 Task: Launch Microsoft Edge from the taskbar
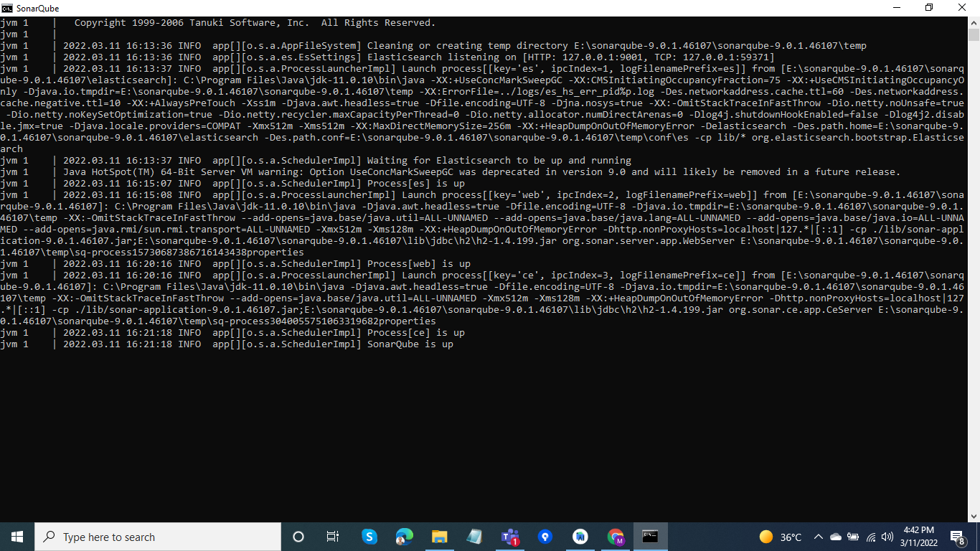404,537
